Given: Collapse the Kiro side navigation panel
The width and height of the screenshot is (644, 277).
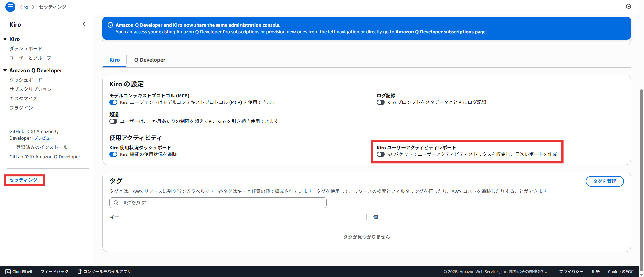Looking at the screenshot, I should 84,24.
